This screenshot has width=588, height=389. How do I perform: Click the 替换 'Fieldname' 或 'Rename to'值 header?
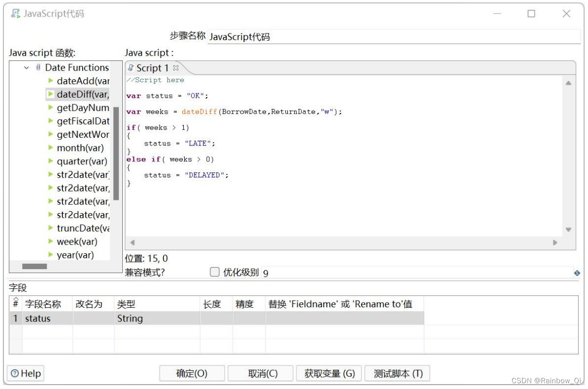click(x=344, y=304)
